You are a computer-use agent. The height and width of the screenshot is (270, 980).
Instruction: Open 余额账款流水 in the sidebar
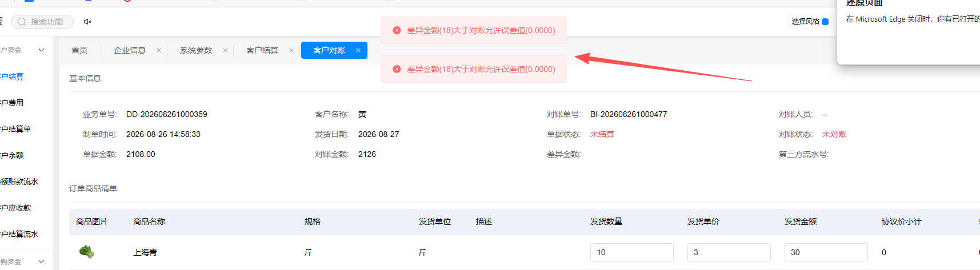(x=19, y=182)
